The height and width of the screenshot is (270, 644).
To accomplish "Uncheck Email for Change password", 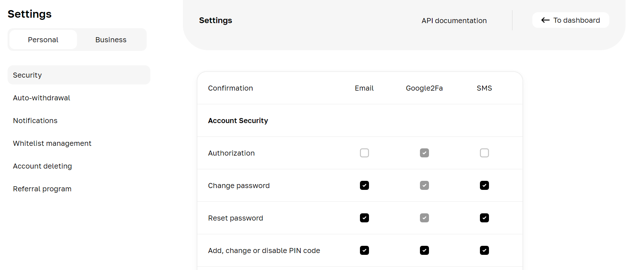I will 364,186.
